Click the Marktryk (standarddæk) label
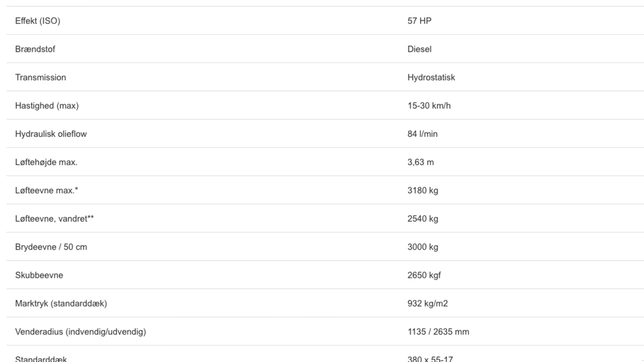 (x=61, y=303)
